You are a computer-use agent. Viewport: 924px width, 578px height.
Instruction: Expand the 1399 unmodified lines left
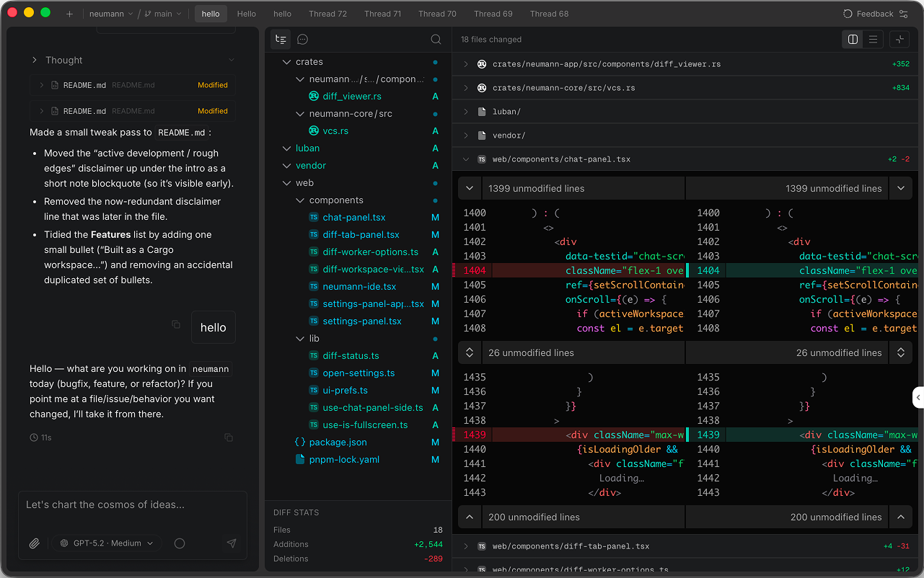470,189
